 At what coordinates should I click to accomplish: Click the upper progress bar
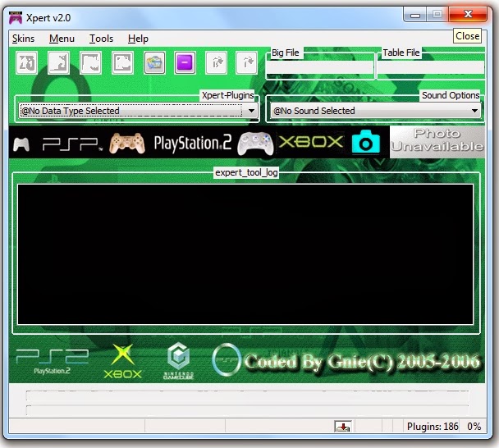tap(247, 395)
